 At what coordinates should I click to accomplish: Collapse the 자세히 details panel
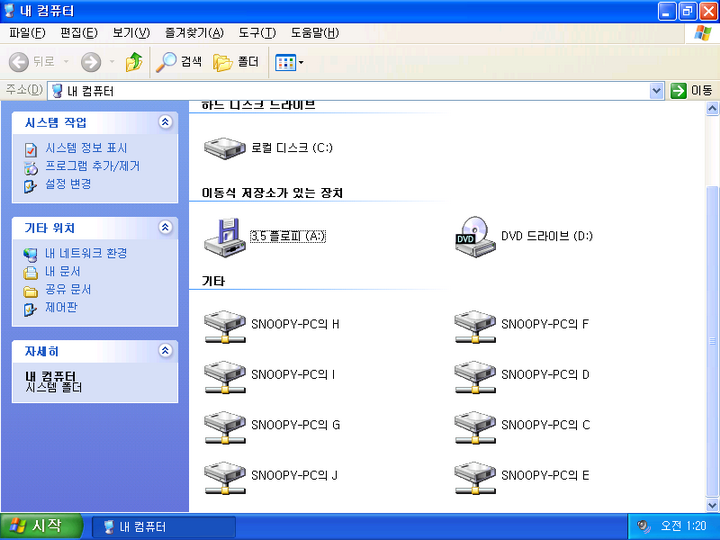[165, 350]
